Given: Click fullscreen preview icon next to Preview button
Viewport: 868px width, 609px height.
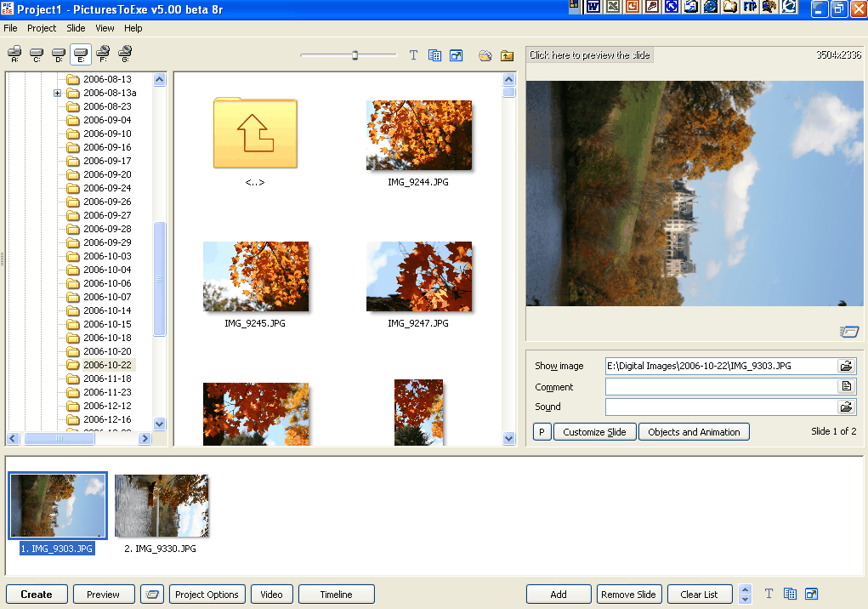Looking at the screenshot, I should (151, 594).
